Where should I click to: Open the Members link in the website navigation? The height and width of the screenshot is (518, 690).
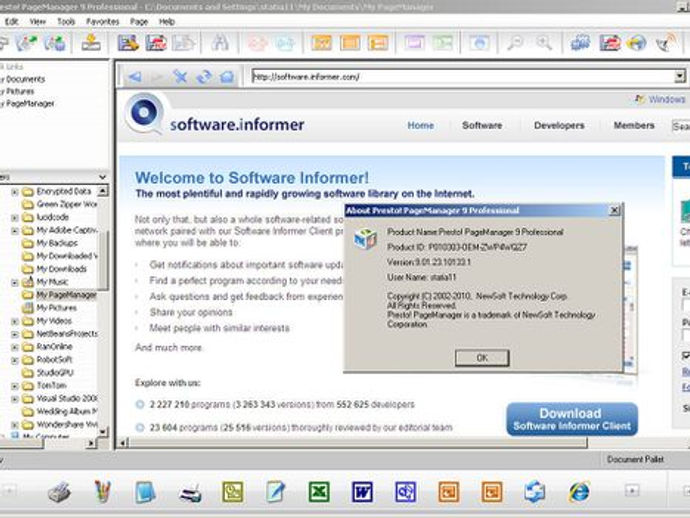pyautogui.click(x=634, y=125)
